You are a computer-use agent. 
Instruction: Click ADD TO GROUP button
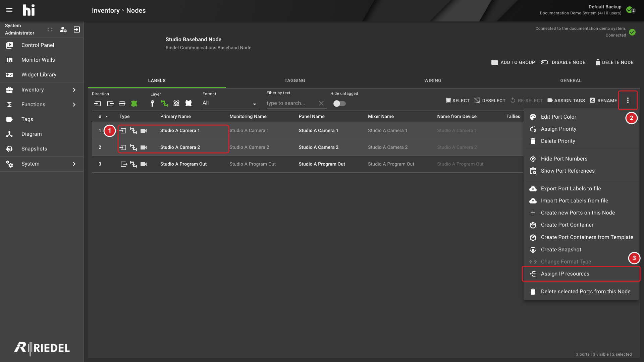click(x=513, y=63)
